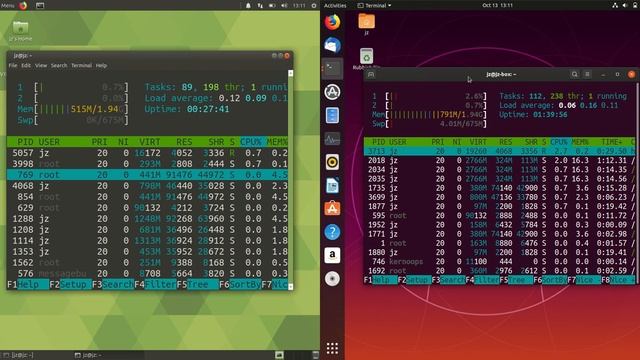Open the Help icon in Ubuntu dock
640x360 pixels.
click(333, 232)
